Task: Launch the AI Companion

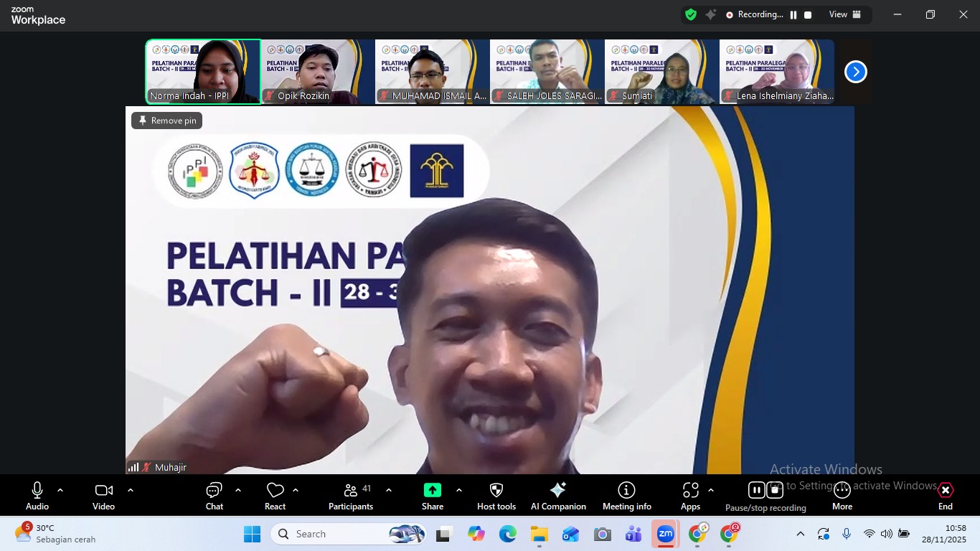Action: [558, 496]
